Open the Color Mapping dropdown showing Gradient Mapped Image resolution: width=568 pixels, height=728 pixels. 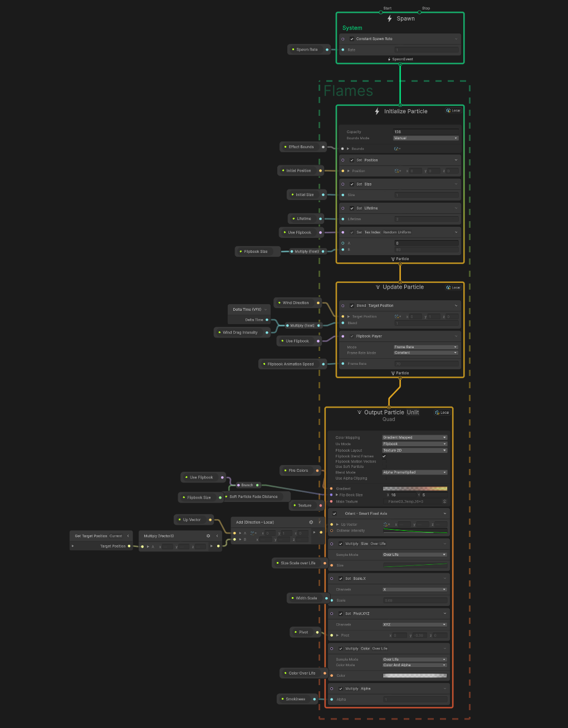(x=414, y=437)
